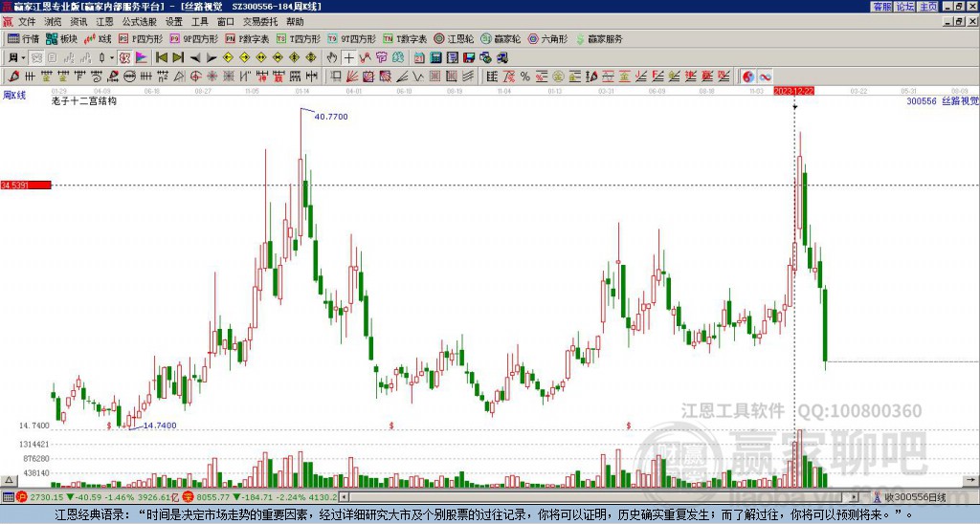The image size is (980, 524).
Task: Open the 帮助 menu
Action: pos(295,22)
